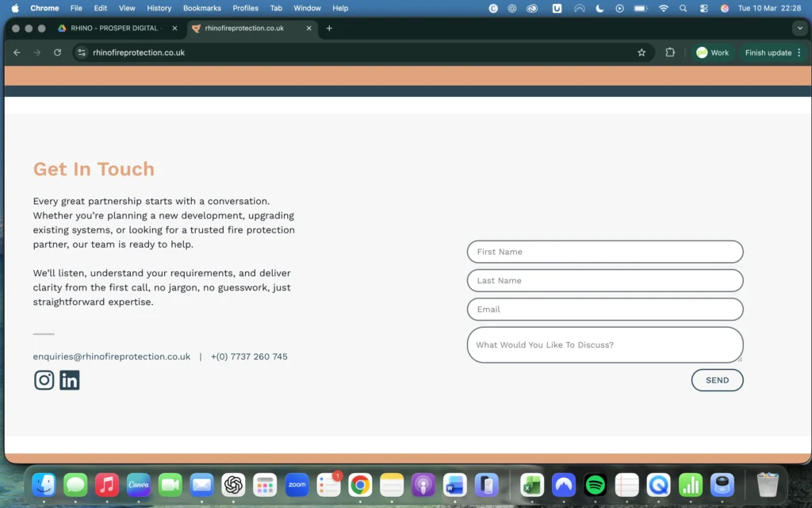The image size is (812, 508).
Task: Click the First Name field
Action: click(x=605, y=252)
